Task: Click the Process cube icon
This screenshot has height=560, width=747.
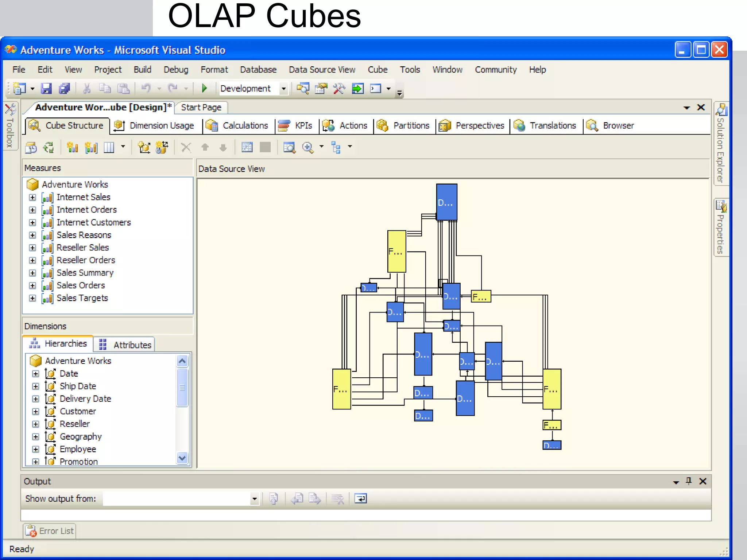Action: [x=31, y=147]
